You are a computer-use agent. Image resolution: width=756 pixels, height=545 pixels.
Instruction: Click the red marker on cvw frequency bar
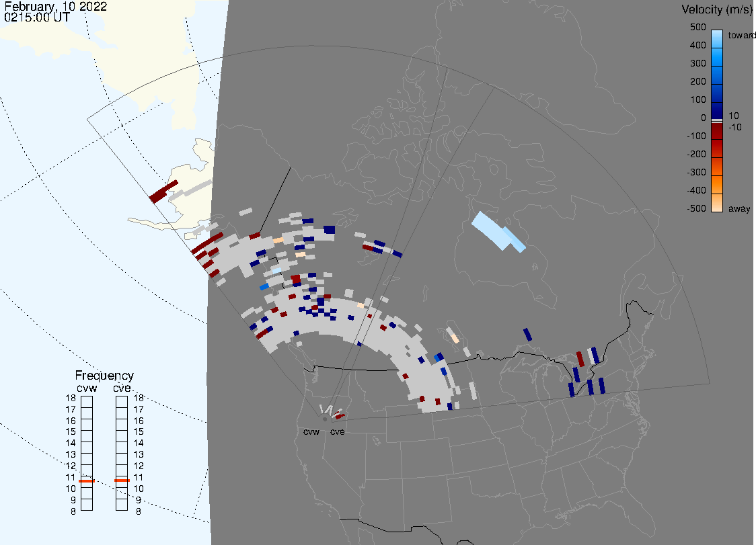pos(87,481)
